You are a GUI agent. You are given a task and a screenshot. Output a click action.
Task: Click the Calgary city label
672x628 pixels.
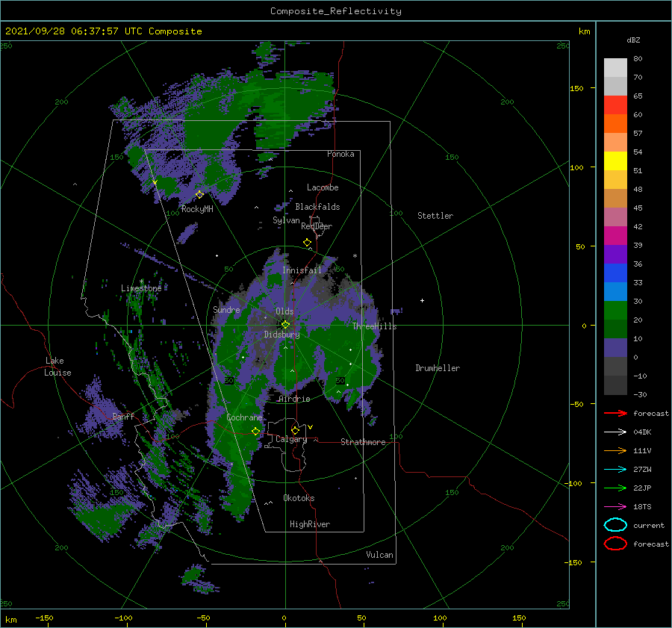click(291, 439)
